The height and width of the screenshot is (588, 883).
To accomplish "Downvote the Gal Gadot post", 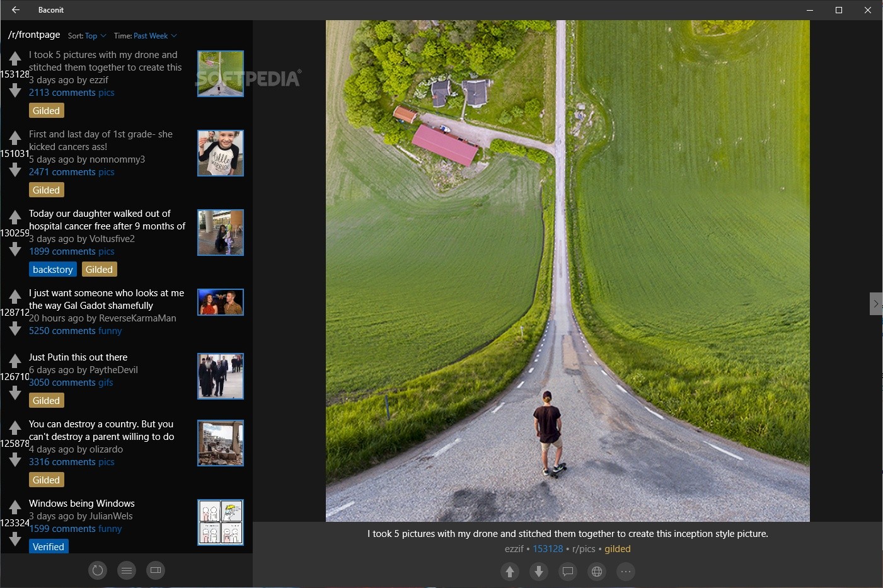I will point(15,329).
